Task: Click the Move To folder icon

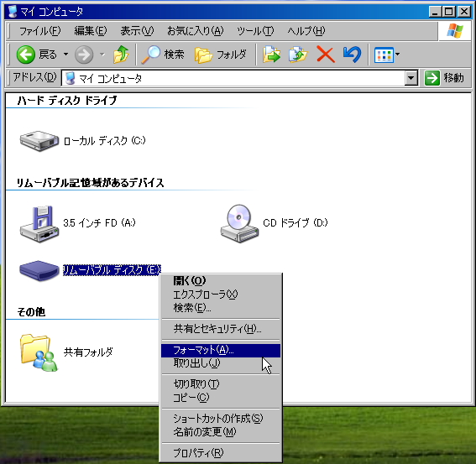Action: [271, 55]
